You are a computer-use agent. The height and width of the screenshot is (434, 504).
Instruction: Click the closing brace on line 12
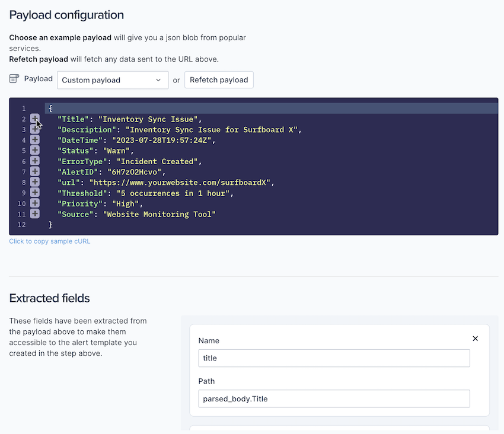coord(51,225)
